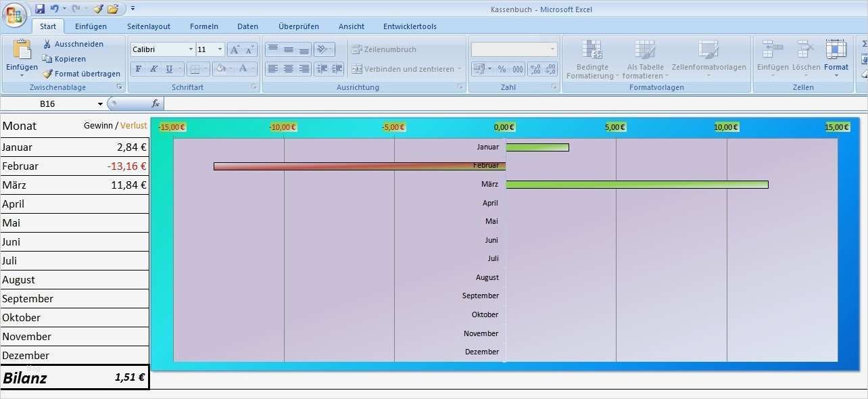868x399 pixels.
Task: Open the Calibri font family dropdown
Action: pyautogui.click(x=190, y=49)
